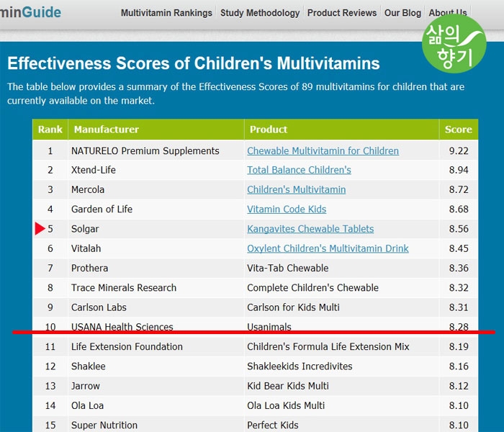Click the 8.45 score value
Image resolution: width=504 pixels, height=432 pixels.
tap(459, 248)
